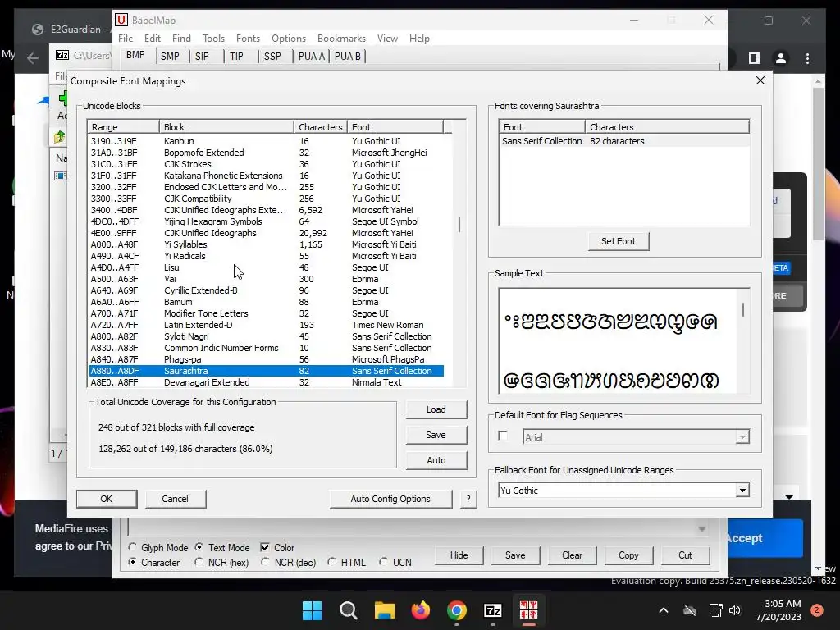This screenshot has width=840, height=630.
Task: Open Fallback Font Yu Gothic dropdown
Action: tap(742, 491)
